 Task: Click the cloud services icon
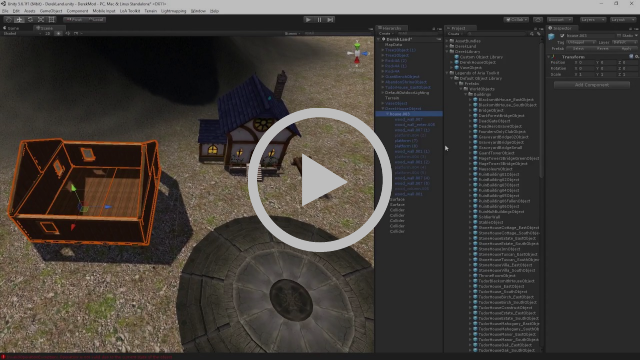(x=538, y=19)
